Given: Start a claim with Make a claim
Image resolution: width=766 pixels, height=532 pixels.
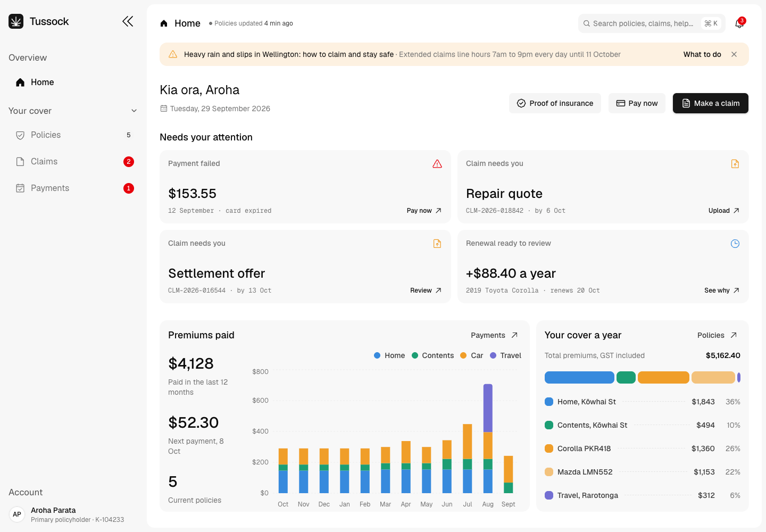Looking at the screenshot, I should (x=711, y=103).
